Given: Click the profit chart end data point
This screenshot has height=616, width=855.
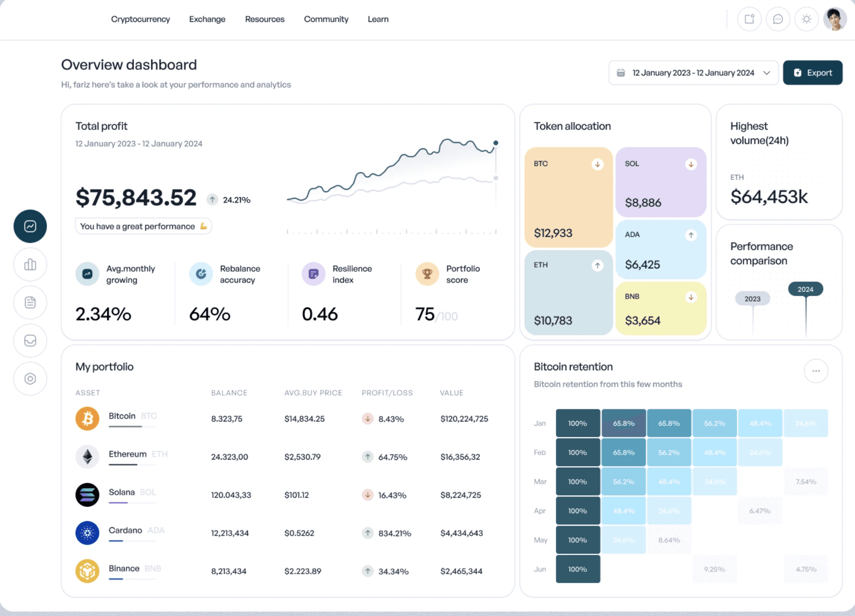Looking at the screenshot, I should (x=496, y=143).
